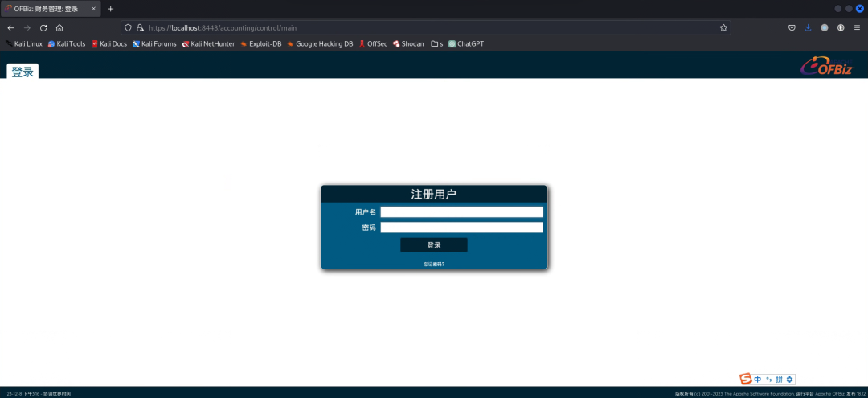This screenshot has height=398, width=868.
Task: Select the 登录 page tab in OFBiz header
Action: click(23, 72)
